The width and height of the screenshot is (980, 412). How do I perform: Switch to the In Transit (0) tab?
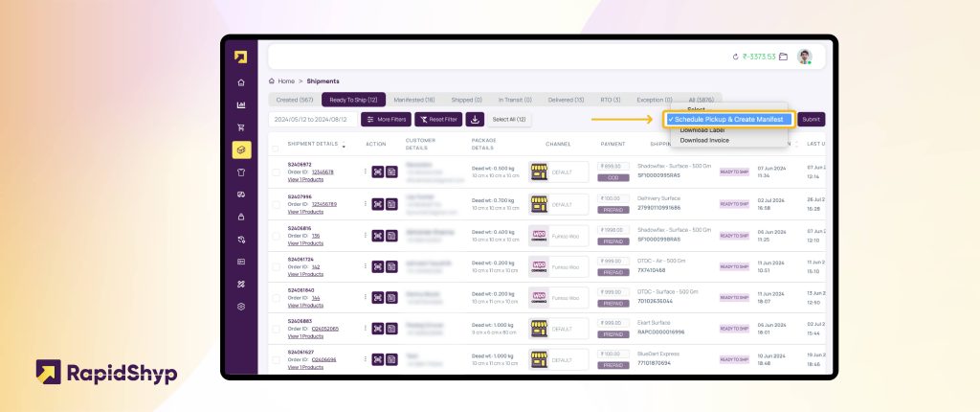point(515,100)
